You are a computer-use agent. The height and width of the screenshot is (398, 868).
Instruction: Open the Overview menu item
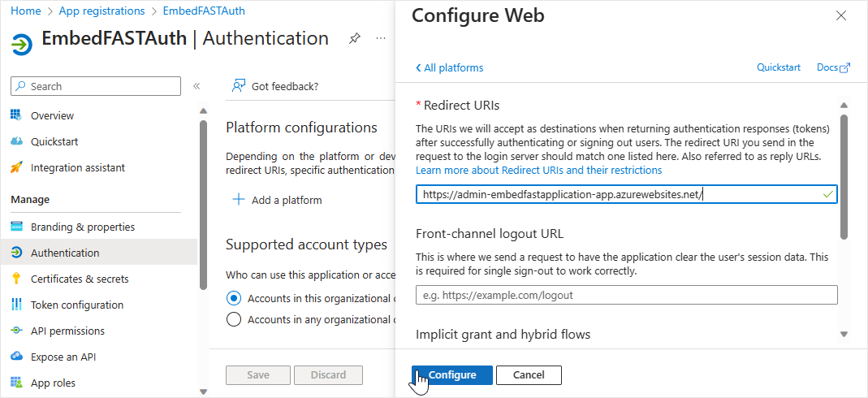52,115
